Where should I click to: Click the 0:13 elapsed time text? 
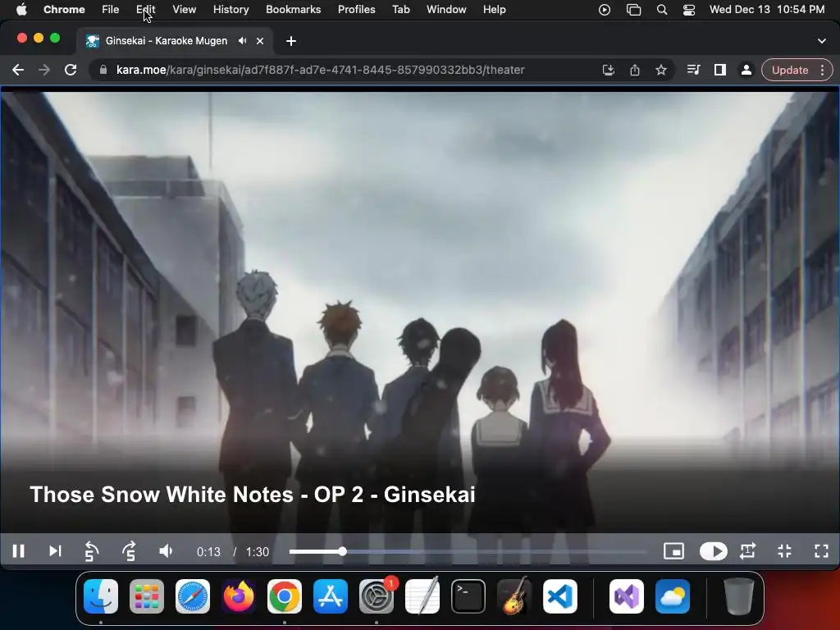point(208,552)
